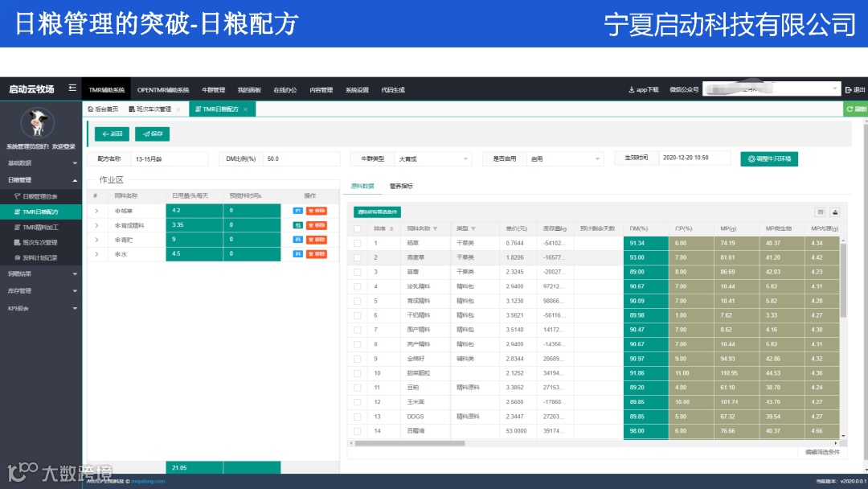Viewport: 868px width, 489px height.
Task: Click the 保存 save button
Action: 152,134
